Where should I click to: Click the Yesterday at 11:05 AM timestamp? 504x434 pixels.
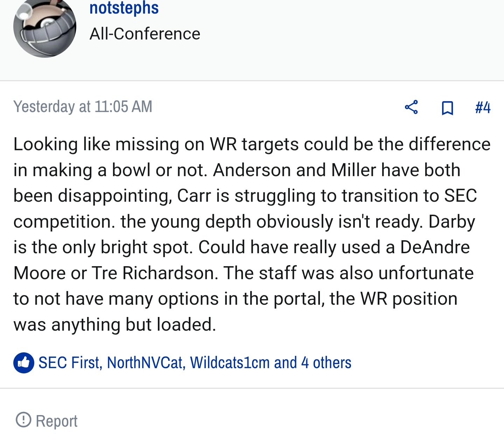83,106
